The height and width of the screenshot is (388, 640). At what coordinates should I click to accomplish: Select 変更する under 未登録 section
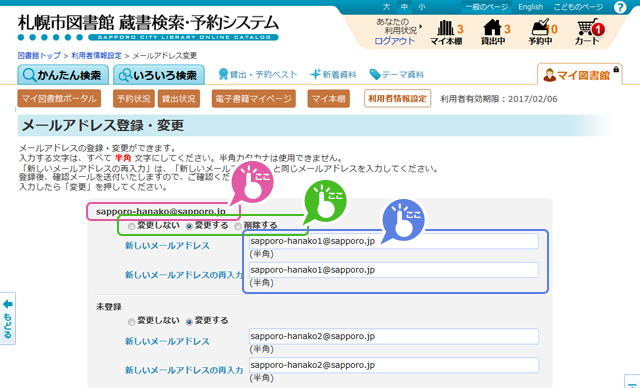pyautogui.click(x=189, y=321)
